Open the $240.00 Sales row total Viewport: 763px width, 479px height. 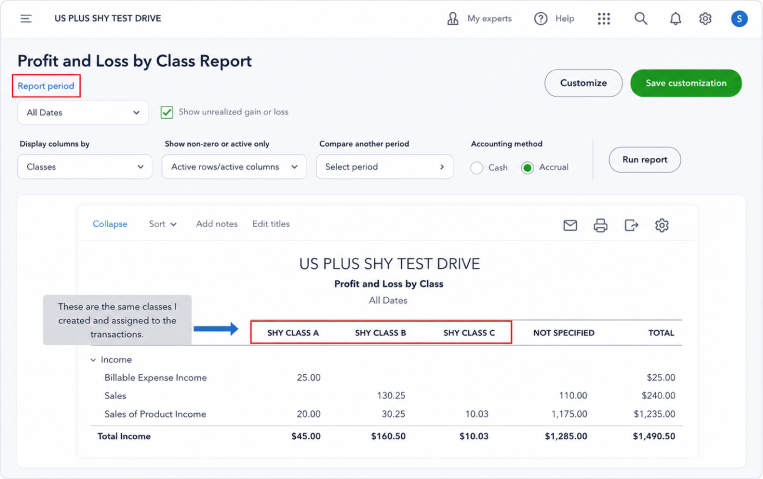[658, 396]
